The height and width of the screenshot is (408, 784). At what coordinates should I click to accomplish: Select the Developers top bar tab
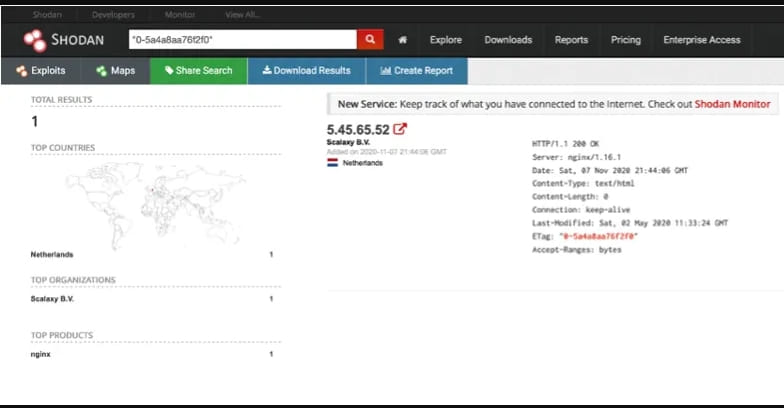coord(113,14)
